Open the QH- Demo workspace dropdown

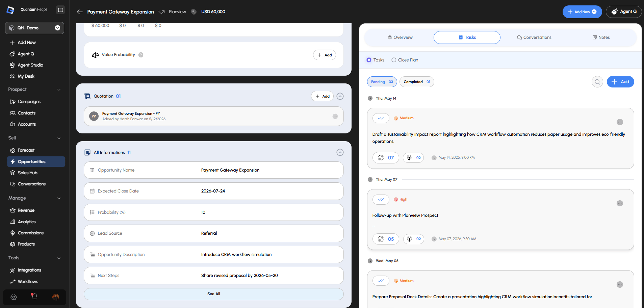click(x=34, y=28)
